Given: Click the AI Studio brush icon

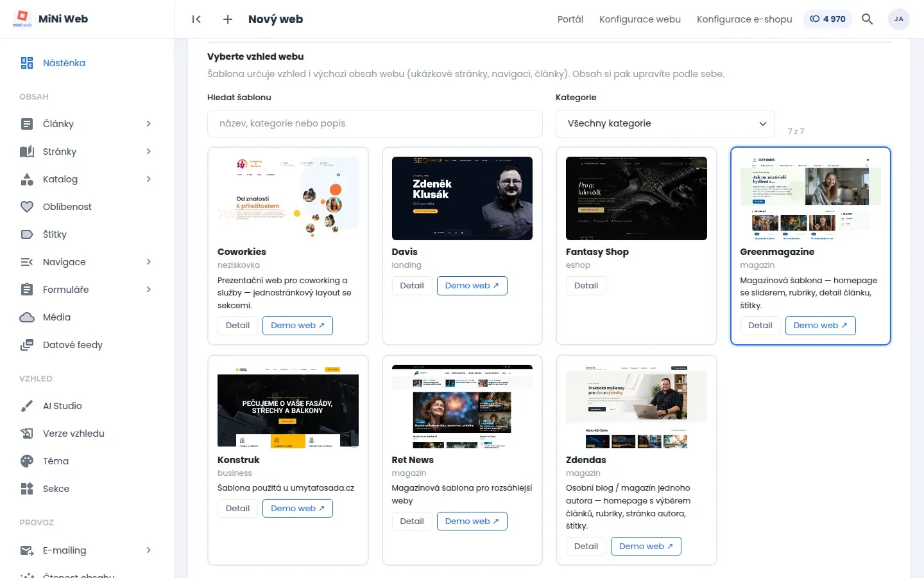Looking at the screenshot, I should point(27,406).
